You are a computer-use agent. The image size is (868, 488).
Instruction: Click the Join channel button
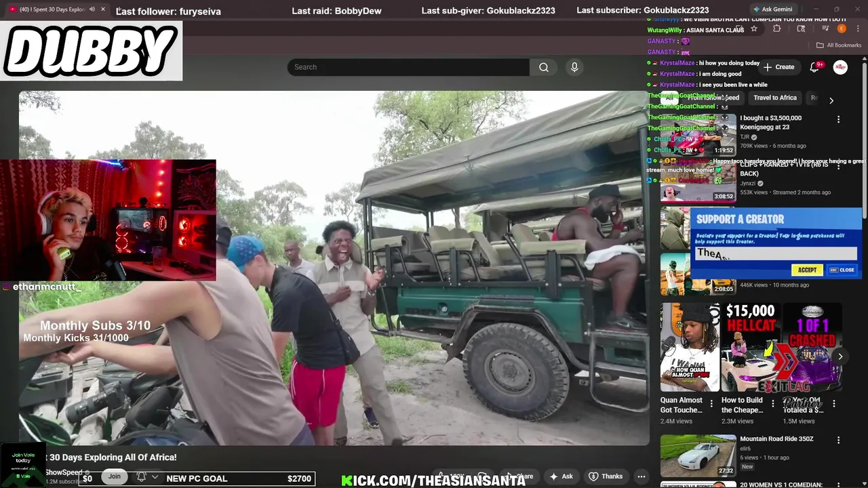[x=114, y=476]
